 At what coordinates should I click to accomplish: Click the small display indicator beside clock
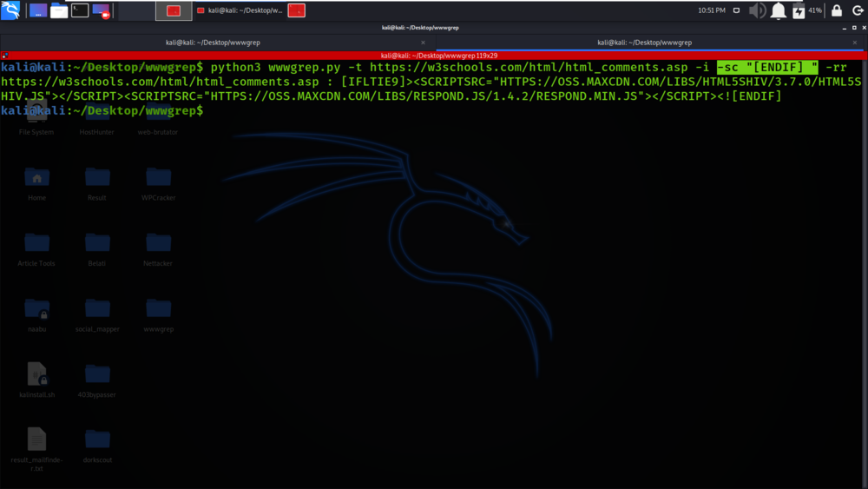point(736,10)
